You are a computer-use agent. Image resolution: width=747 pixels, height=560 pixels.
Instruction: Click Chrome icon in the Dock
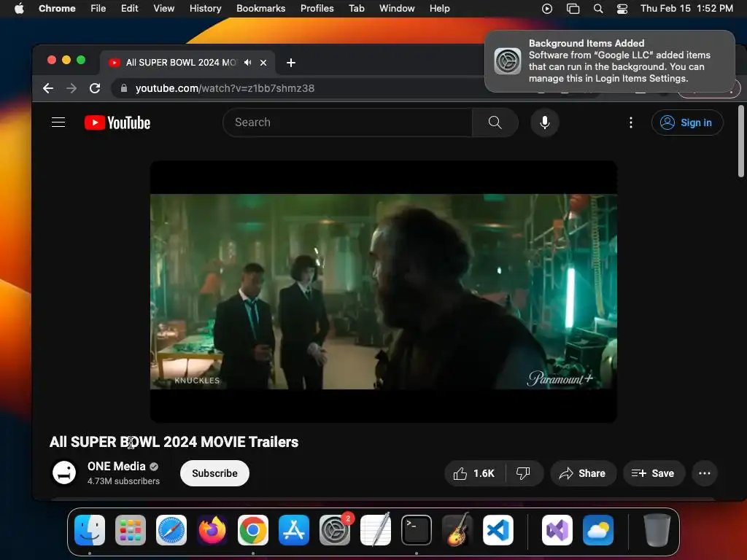[x=253, y=530]
